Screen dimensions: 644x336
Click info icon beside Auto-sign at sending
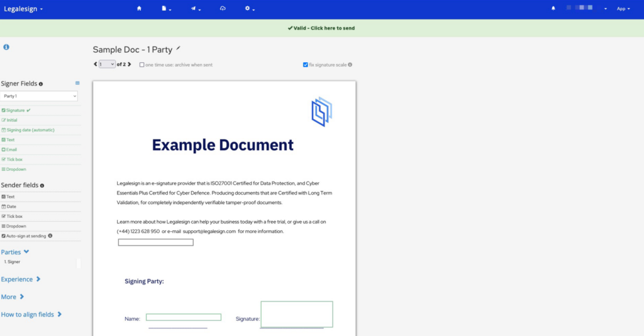[x=50, y=236]
